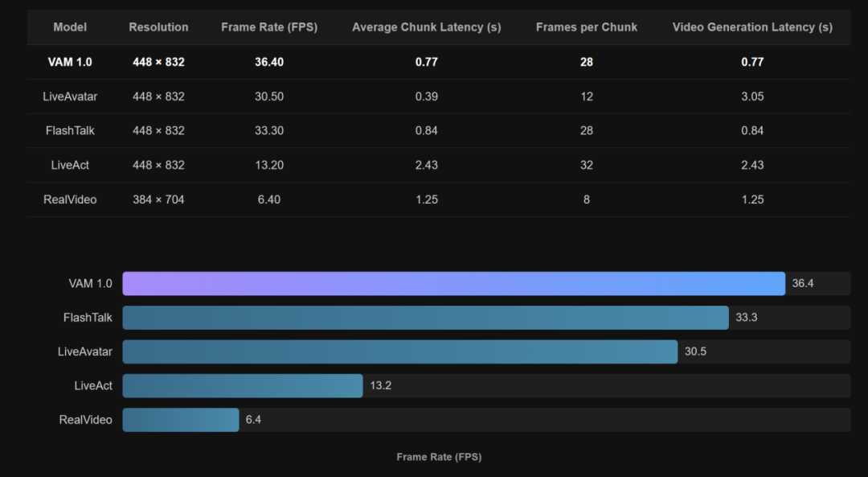Screen dimensions: 868x477
Task: Click the Video Generation Latency (s) header
Action: tap(752, 27)
